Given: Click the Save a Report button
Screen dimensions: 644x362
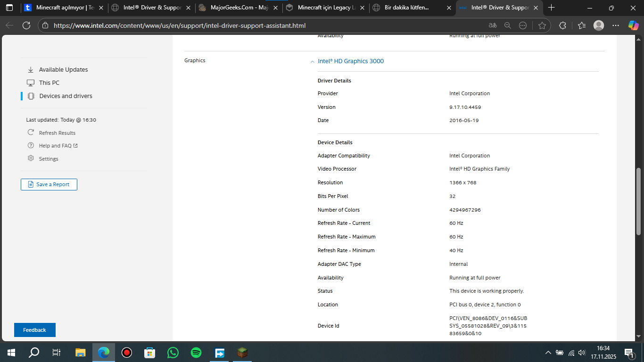Looking at the screenshot, I should (49, 184).
